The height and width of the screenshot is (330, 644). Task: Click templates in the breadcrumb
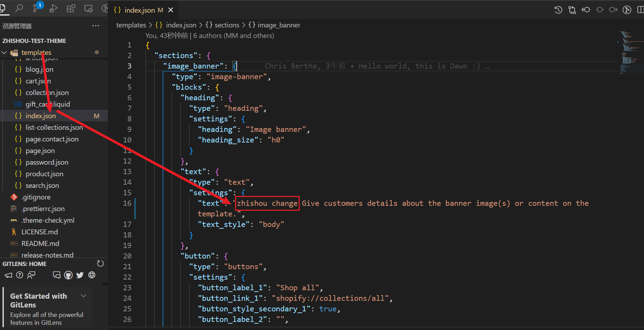click(131, 25)
